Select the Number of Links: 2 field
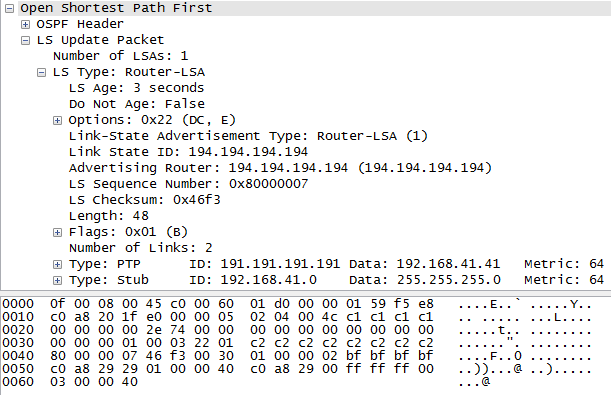This screenshot has width=611, height=395. tap(141, 248)
